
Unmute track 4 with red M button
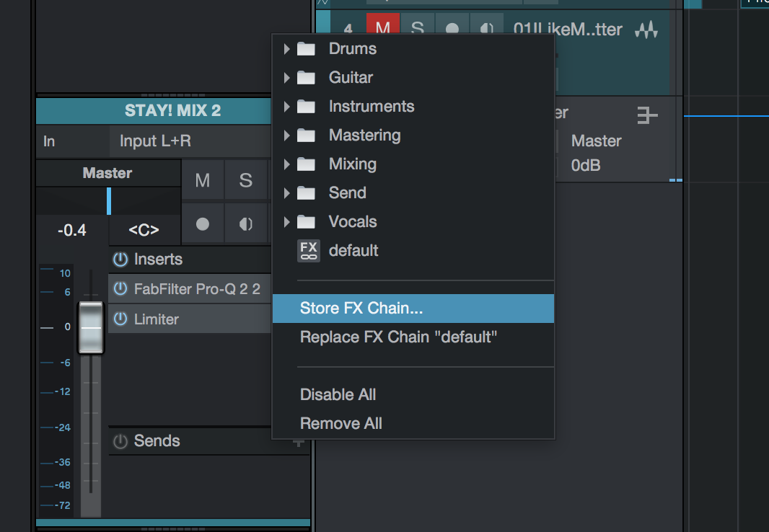(383, 30)
